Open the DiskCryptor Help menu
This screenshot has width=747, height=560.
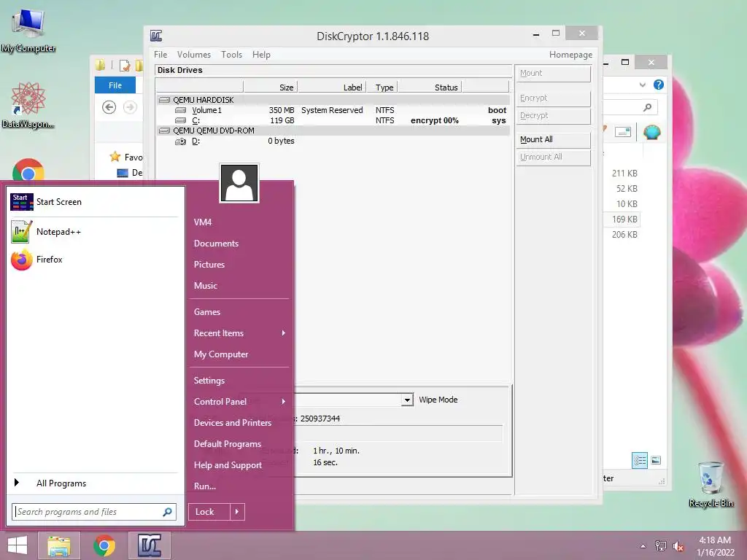point(261,55)
